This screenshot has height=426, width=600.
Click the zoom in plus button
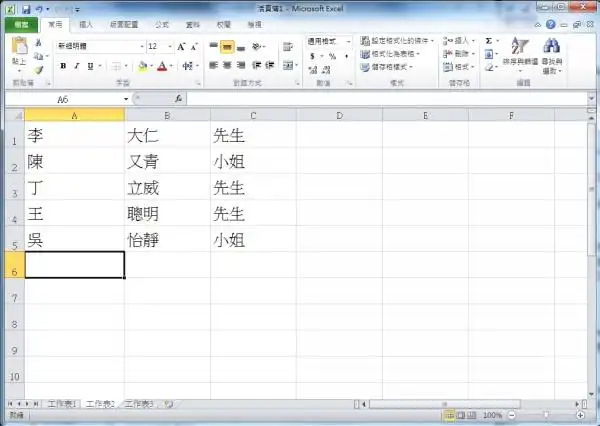(x=580, y=415)
